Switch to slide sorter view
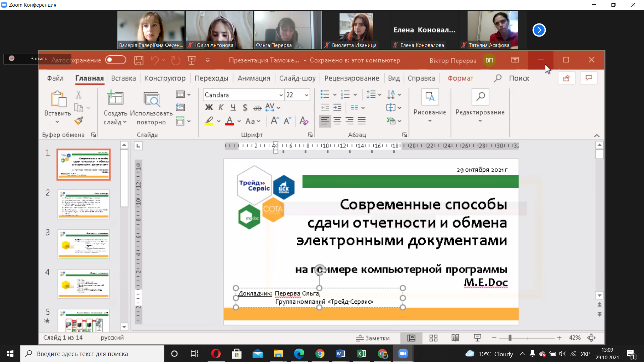 point(433,338)
